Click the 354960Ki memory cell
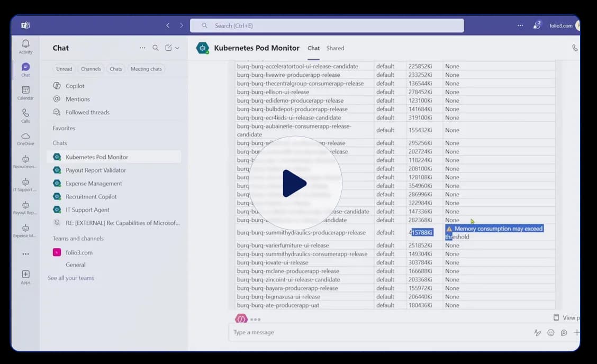The width and height of the screenshot is (597, 364). click(x=420, y=186)
